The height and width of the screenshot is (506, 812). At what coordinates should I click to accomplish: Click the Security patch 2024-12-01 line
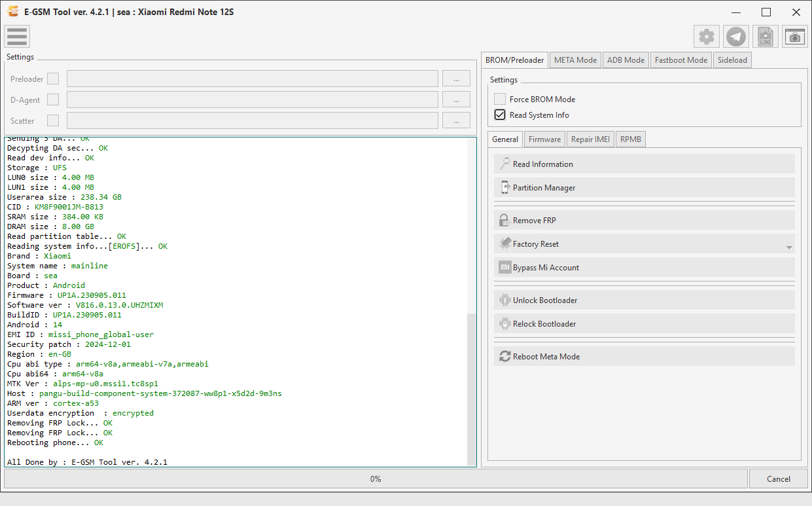(x=69, y=344)
